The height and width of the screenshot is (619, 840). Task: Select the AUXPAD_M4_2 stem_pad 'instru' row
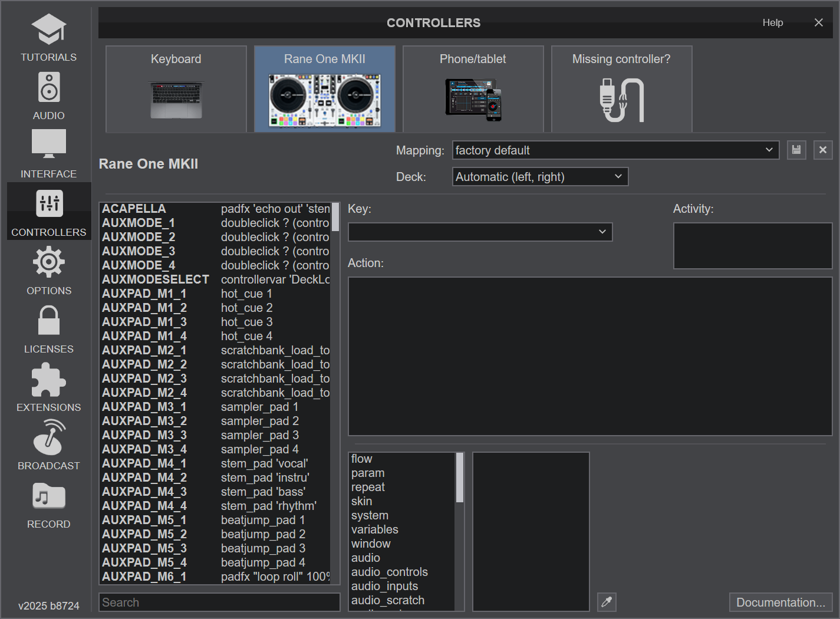216,478
